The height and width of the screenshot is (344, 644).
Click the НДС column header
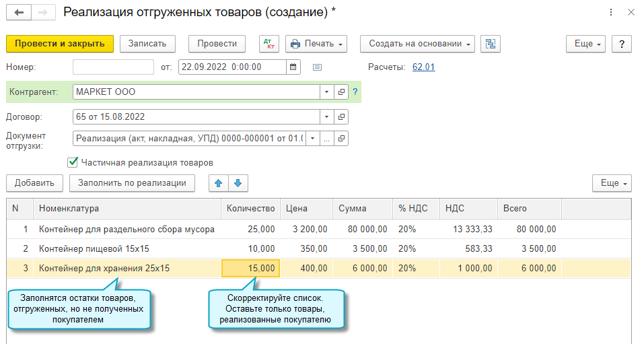click(468, 209)
